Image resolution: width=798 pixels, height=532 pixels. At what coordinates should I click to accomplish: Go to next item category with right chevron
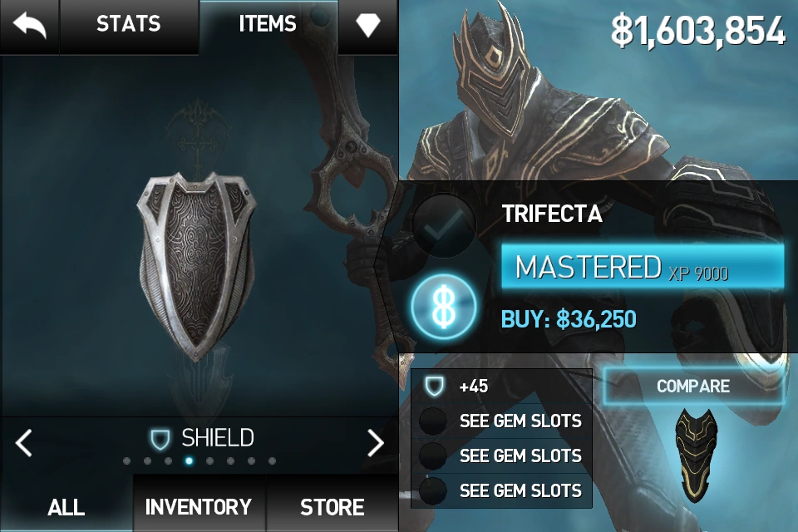[376, 443]
